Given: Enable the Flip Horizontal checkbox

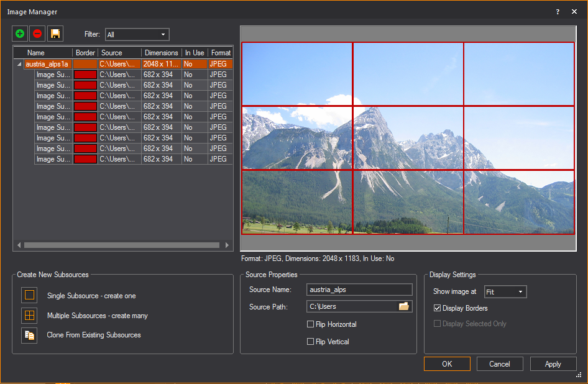Looking at the screenshot, I should [x=311, y=324].
